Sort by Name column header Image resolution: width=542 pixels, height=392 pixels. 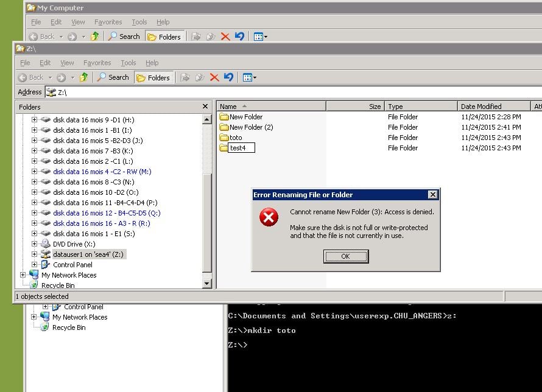[272, 107]
